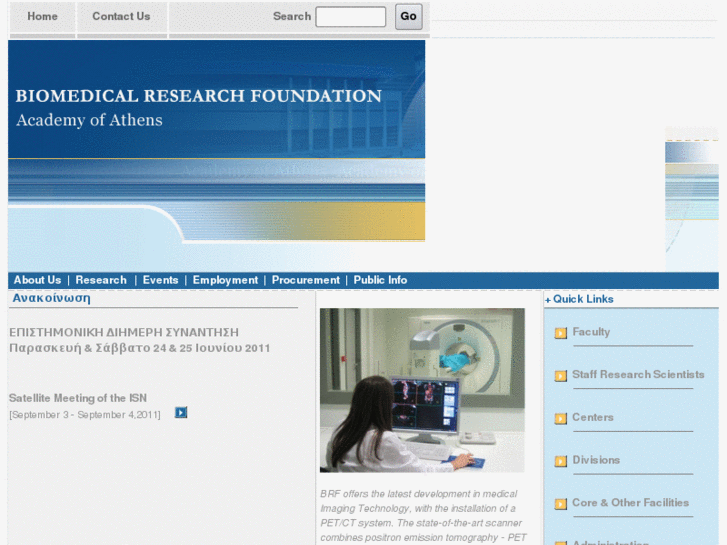
Task: Open the Satellite Meeting of the ISN link
Action: tap(78, 398)
